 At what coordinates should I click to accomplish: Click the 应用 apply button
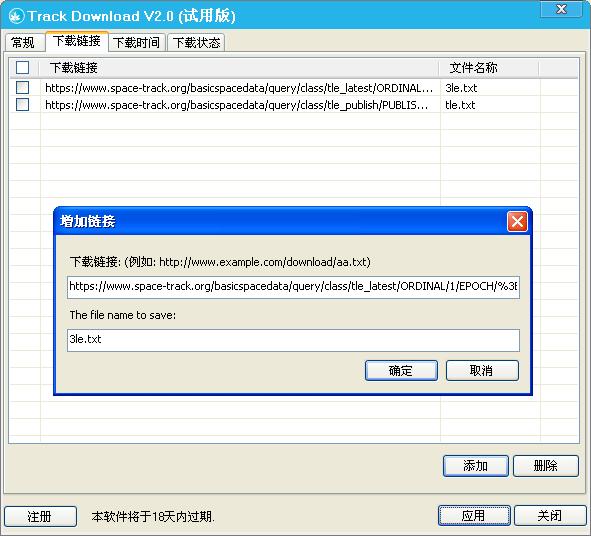[474, 515]
